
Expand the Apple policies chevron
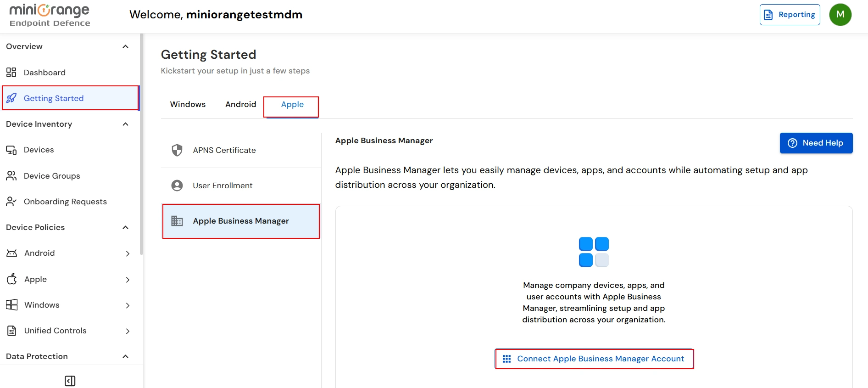tap(128, 280)
